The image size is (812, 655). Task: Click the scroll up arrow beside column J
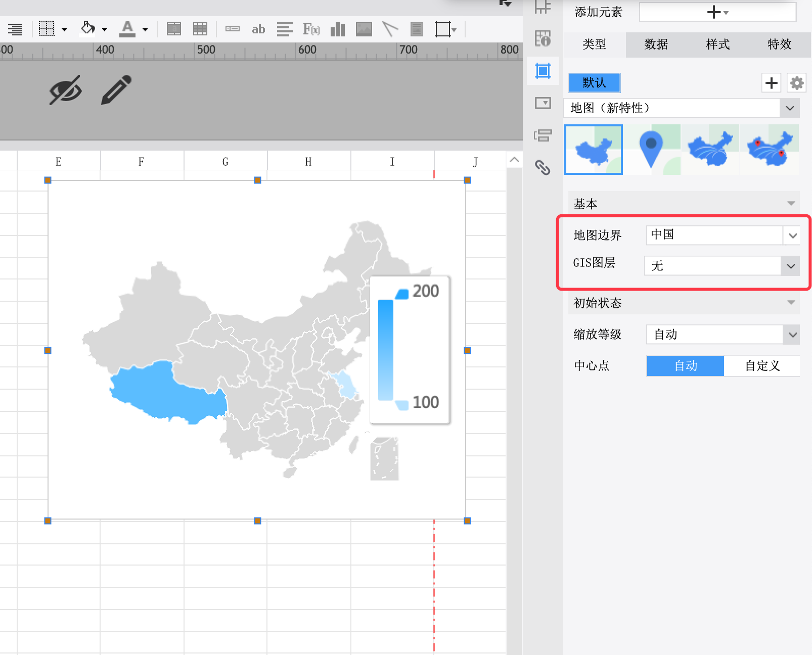point(514,160)
